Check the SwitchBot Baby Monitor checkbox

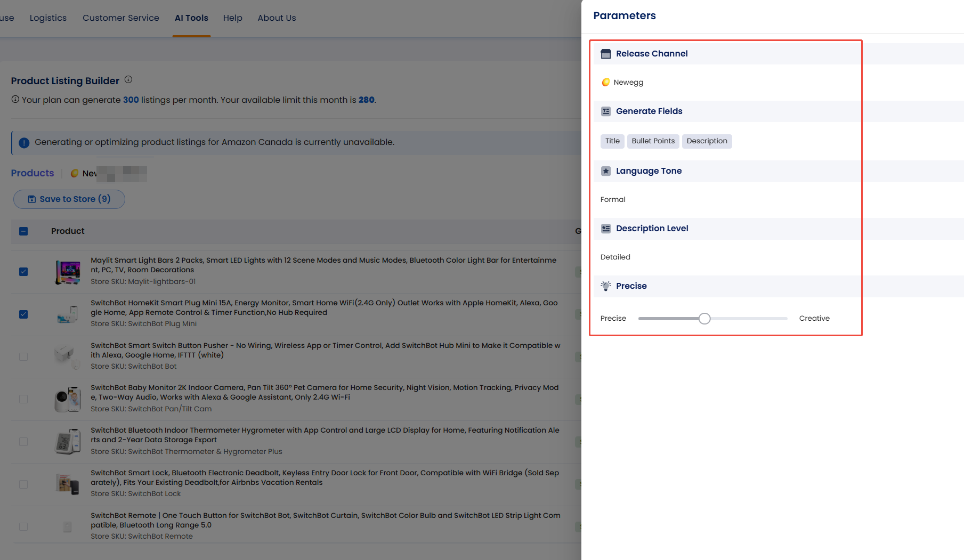tap(23, 399)
